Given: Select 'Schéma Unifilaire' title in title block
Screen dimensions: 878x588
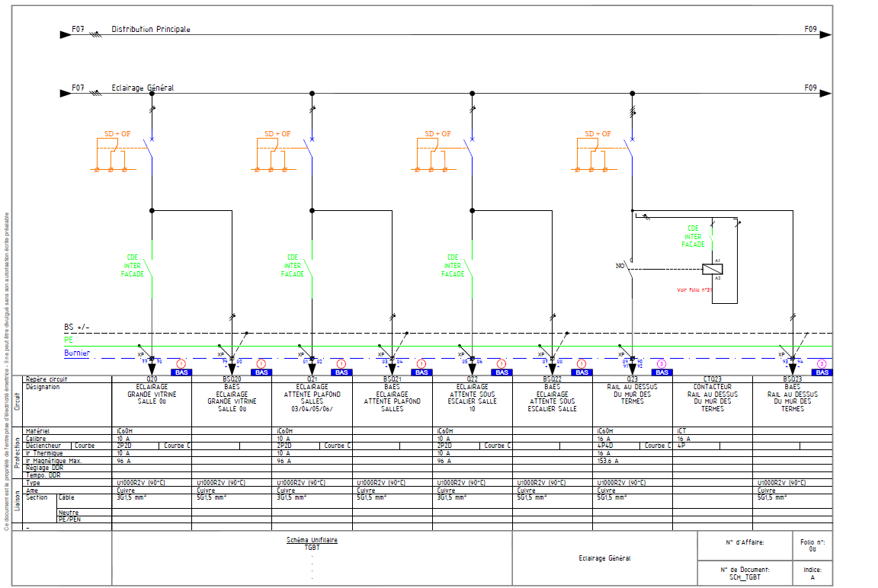Looking at the screenshot, I should click(x=312, y=540).
